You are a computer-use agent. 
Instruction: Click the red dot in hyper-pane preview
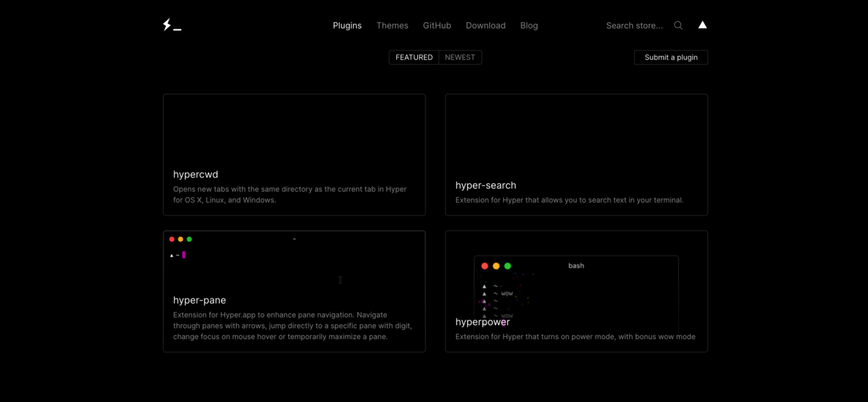click(x=171, y=239)
